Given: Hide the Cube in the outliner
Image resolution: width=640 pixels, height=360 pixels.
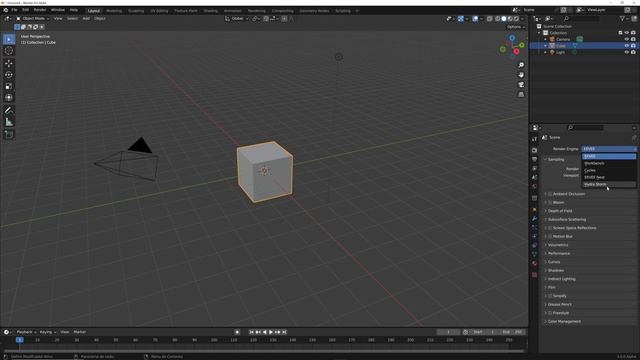Looking at the screenshot, I should [x=627, y=46].
